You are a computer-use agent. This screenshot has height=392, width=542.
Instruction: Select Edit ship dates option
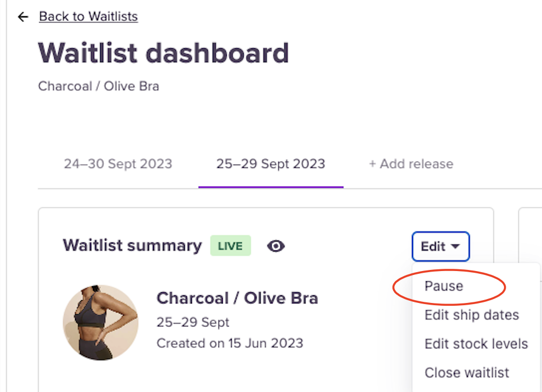click(x=471, y=315)
